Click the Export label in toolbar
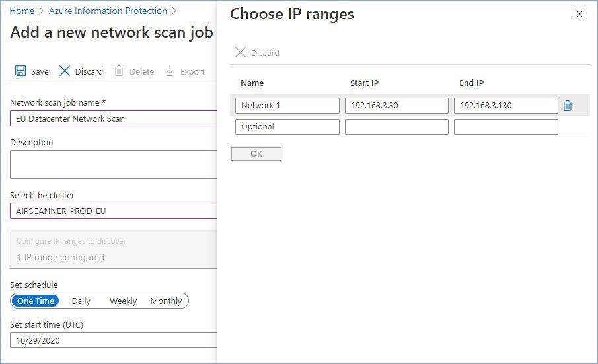The width and height of the screenshot is (598, 364). (192, 71)
